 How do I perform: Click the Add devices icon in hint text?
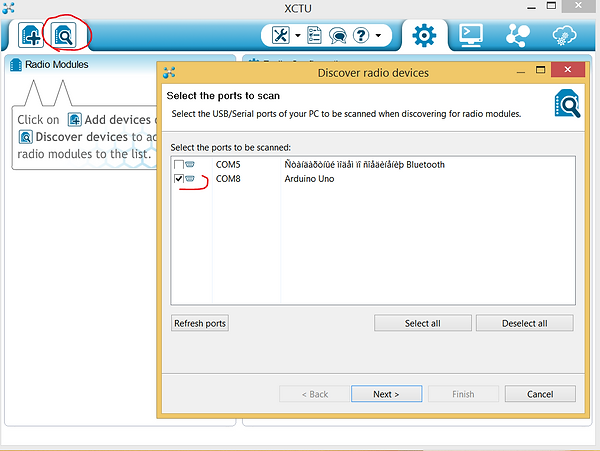75,120
